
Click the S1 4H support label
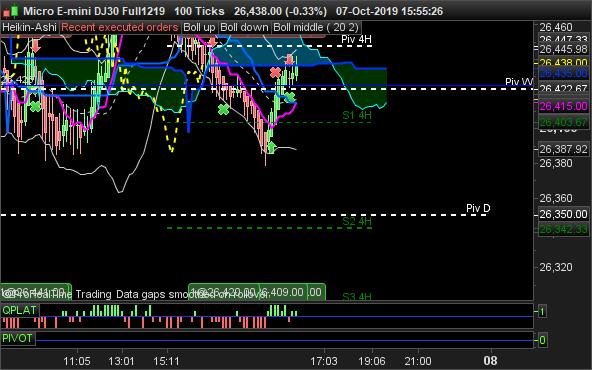pos(357,115)
